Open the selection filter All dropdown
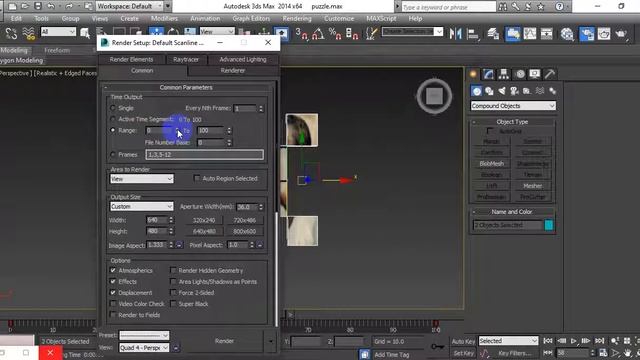The image size is (640, 360). [58, 31]
